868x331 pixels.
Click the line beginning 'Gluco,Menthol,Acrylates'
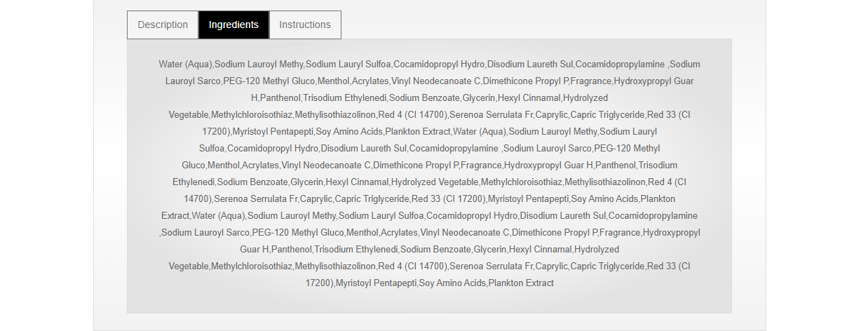[429, 165]
